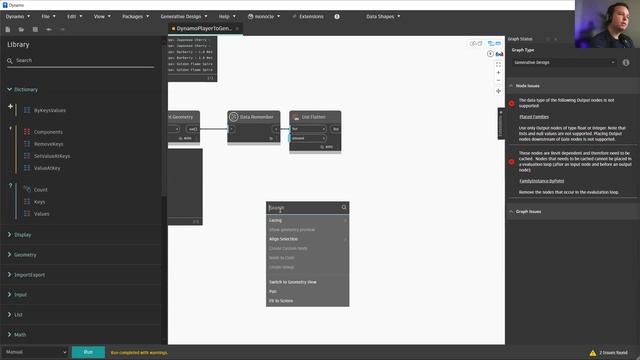Open the File menu
The width and height of the screenshot is (640, 360).
tap(48, 16)
